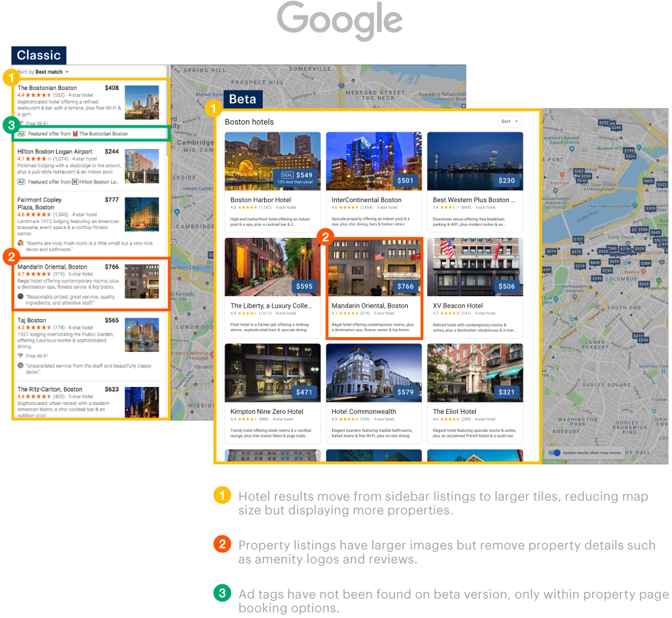Select The Ritz-Carlton, Boston listing

click(50, 390)
